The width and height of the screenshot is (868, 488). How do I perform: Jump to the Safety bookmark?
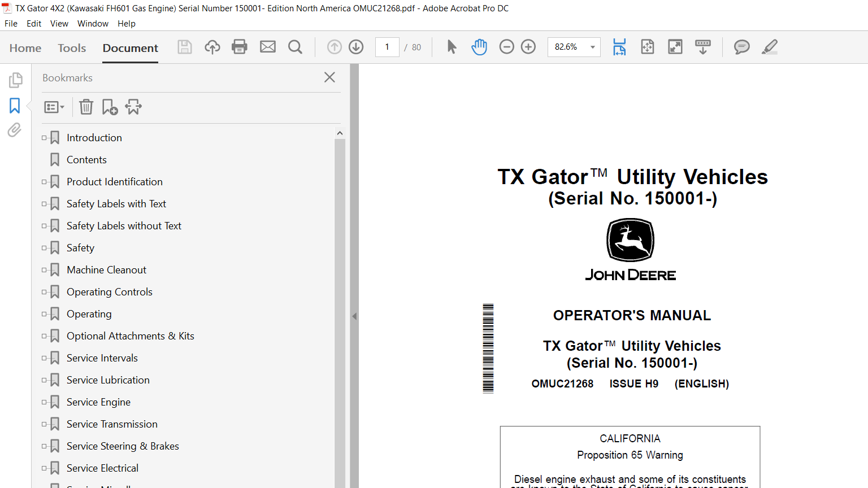pyautogui.click(x=80, y=248)
